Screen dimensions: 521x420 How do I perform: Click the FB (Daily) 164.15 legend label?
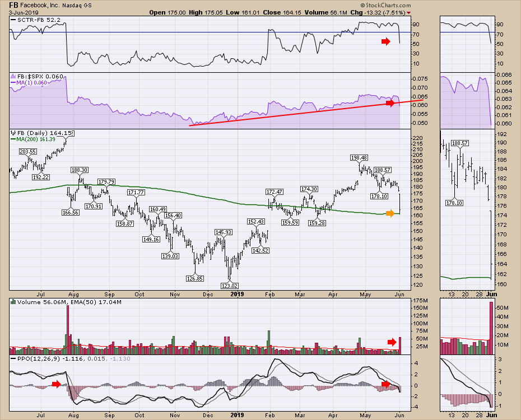click(x=45, y=133)
